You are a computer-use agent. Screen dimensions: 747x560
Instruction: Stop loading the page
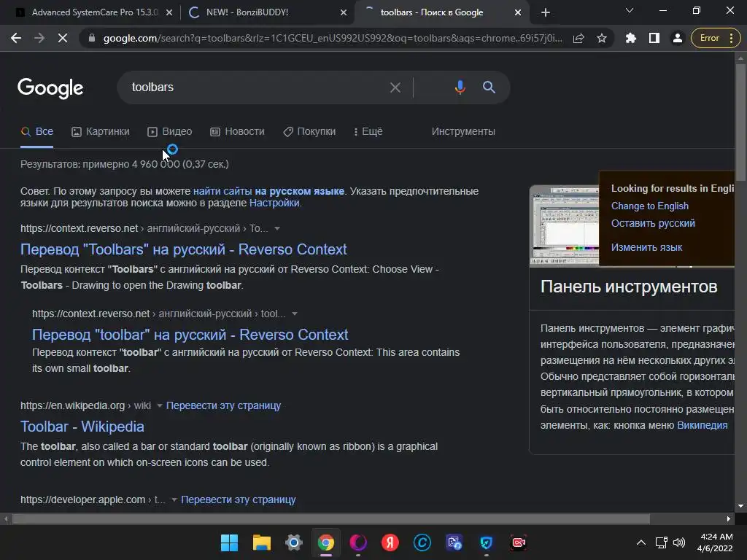(x=63, y=38)
